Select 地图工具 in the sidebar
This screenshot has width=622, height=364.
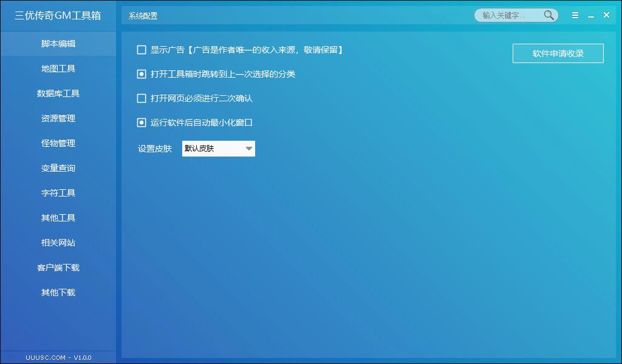point(58,69)
